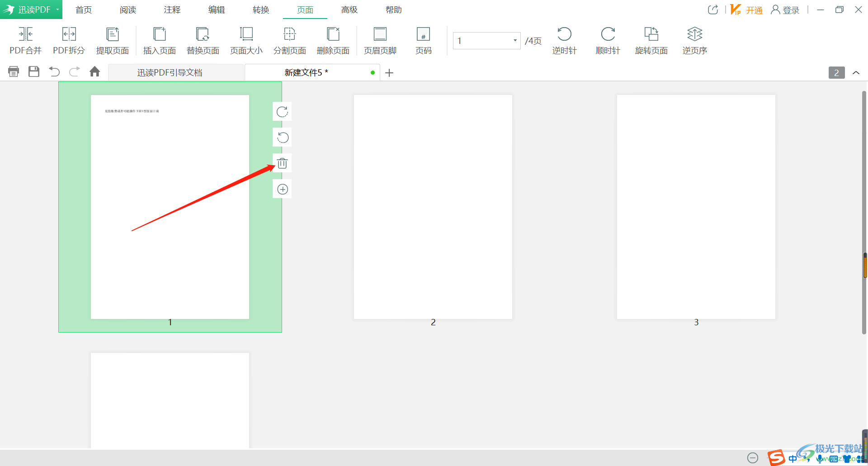Switch to 迅读PDF引导文档 document tab
The width and height of the screenshot is (868, 466).
click(176, 72)
